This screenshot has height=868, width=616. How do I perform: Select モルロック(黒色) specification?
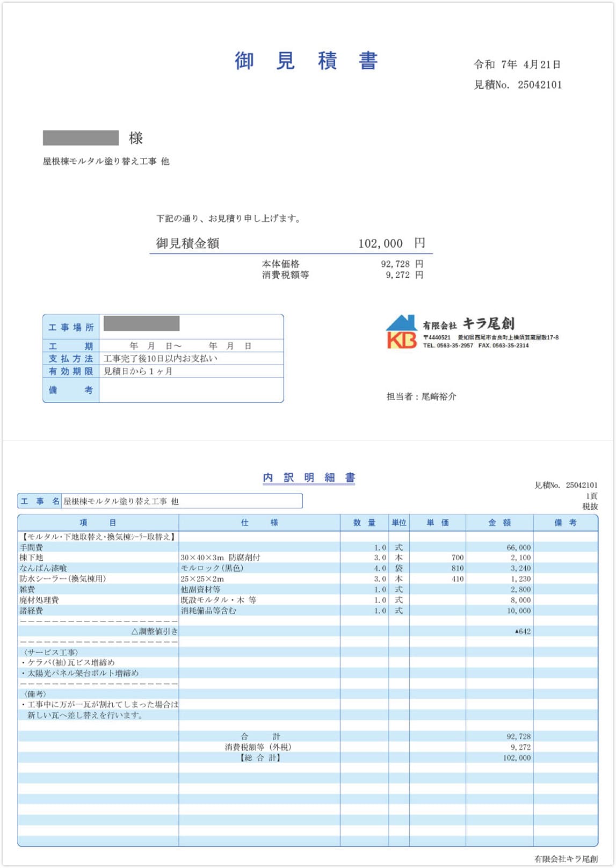tap(212, 568)
